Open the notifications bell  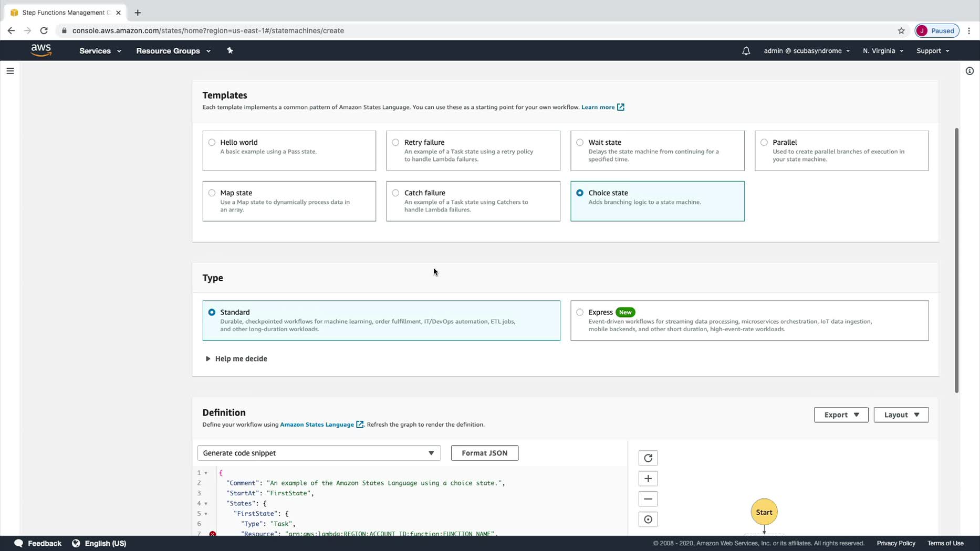click(x=746, y=51)
